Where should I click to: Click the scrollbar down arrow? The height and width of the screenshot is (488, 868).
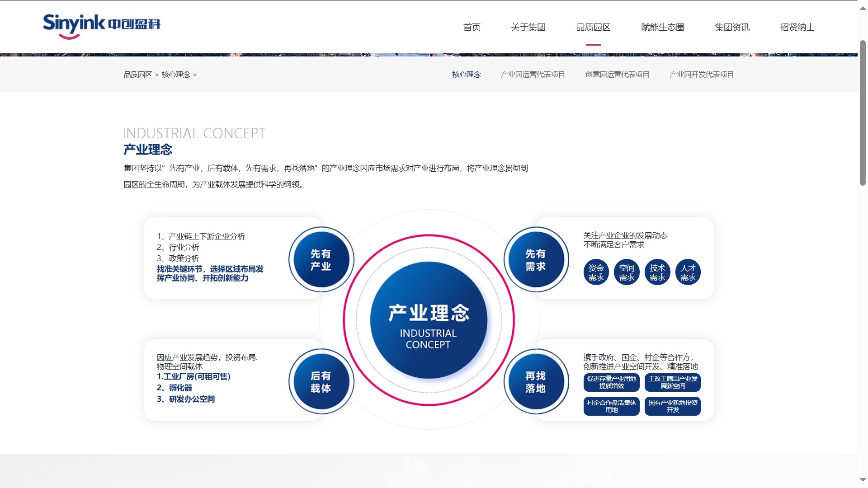click(863, 480)
